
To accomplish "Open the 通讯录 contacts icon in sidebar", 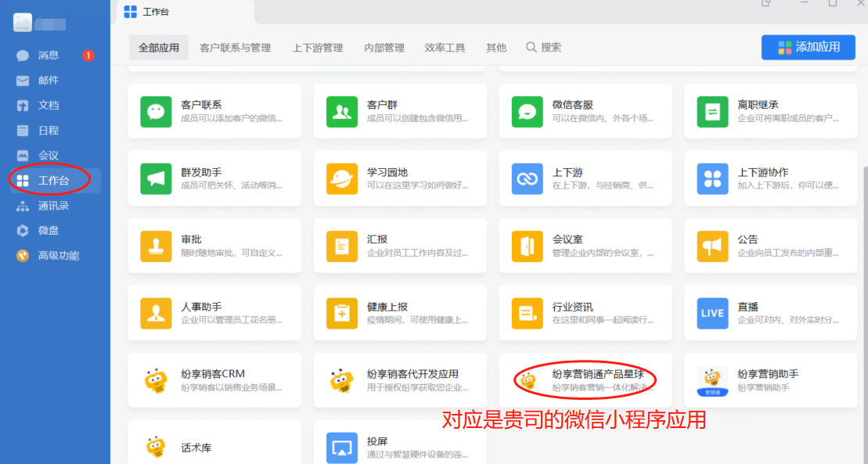I will click(23, 206).
